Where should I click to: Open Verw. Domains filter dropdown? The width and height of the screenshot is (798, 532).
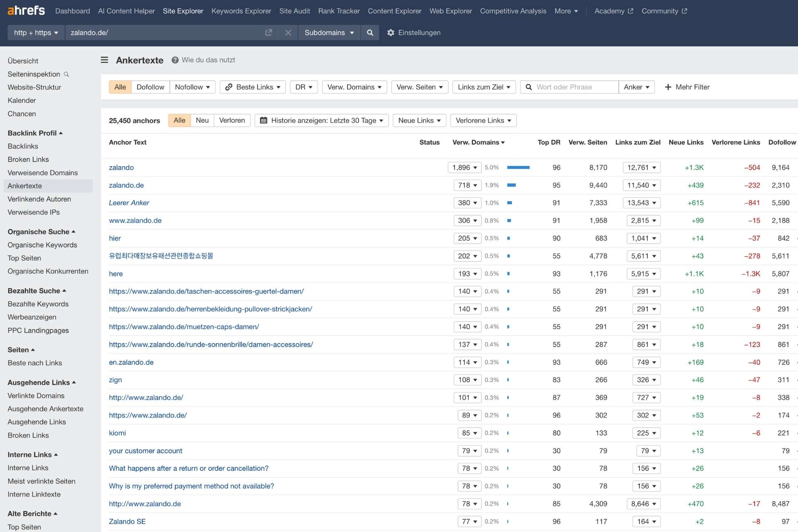coord(355,87)
